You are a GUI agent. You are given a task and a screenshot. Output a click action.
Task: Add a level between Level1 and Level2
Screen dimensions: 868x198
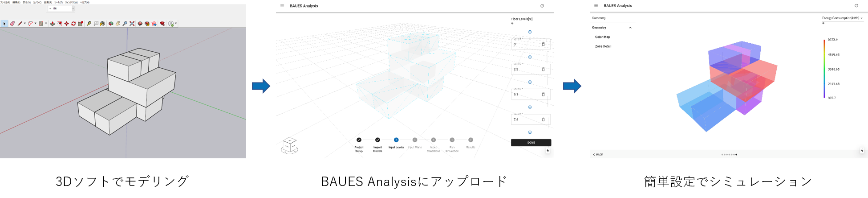click(530, 57)
